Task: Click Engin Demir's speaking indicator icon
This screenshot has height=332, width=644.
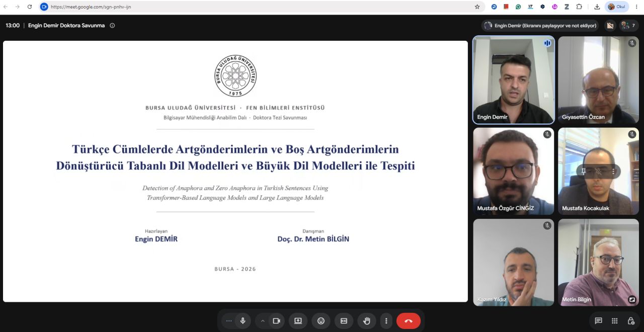Action: point(547,43)
